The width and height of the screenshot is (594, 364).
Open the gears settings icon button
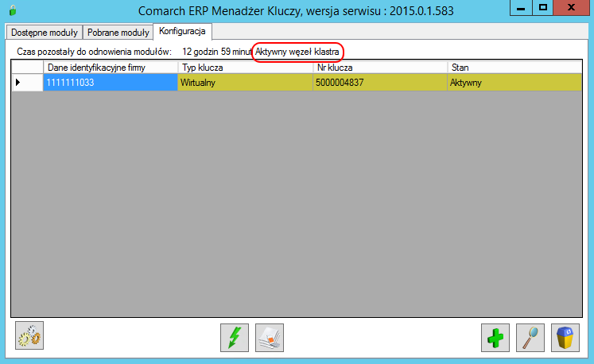pyautogui.click(x=29, y=335)
